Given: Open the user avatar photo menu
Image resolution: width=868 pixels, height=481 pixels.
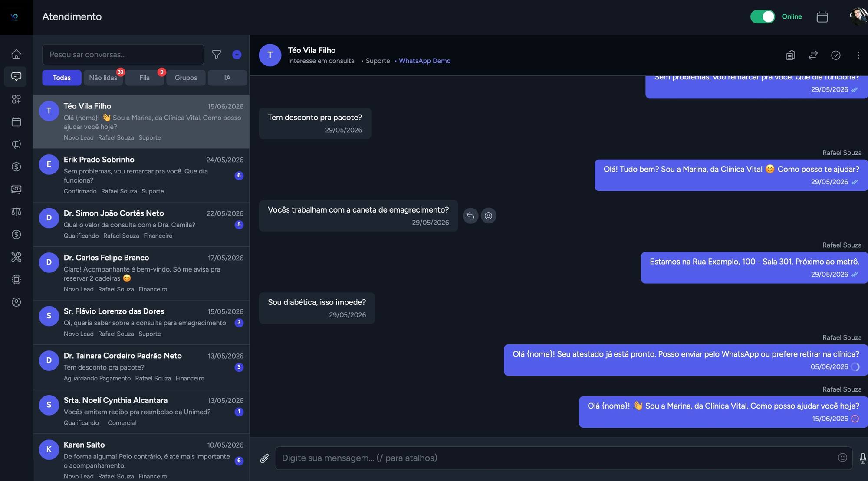Looking at the screenshot, I should pyautogui.click(x=858, y=16).
